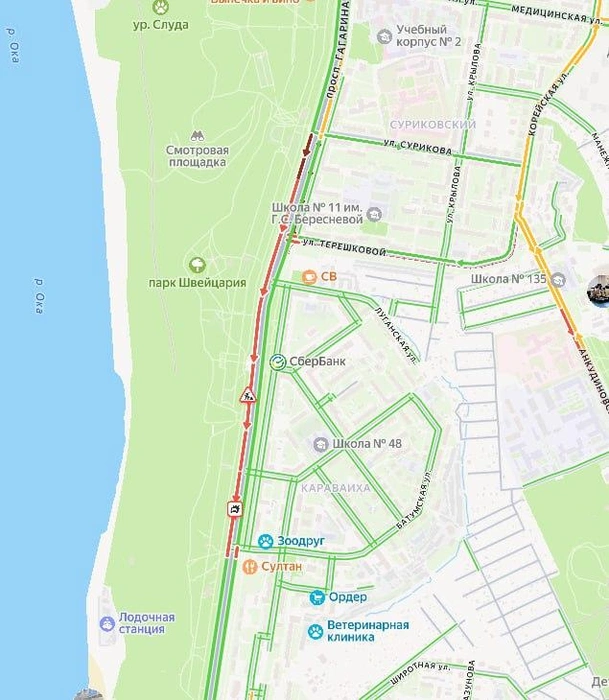Open the Султан restaurant icon
Image resolution: width=609 pixels, height=700 pixels.
(x=250, y=567)
